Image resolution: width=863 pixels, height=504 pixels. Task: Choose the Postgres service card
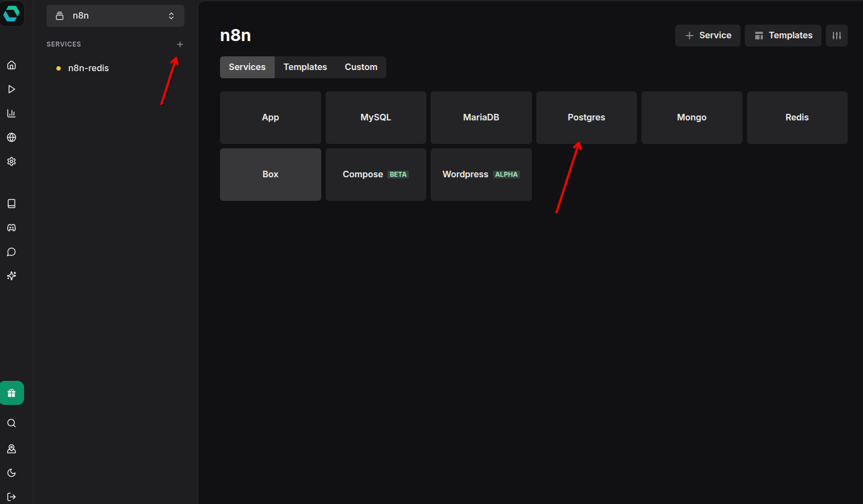587,118
